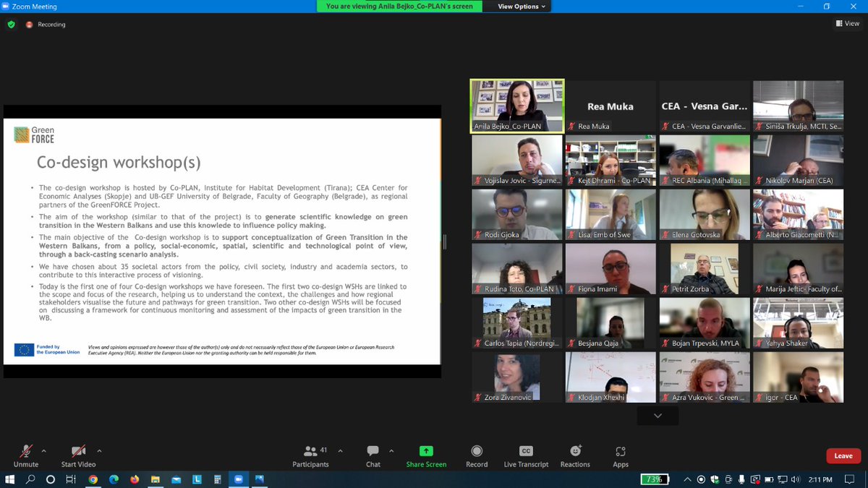Select Rudina Toto, Co-PLAN tile
This screenshot has height=488, width=868.
tap(517, 269)
